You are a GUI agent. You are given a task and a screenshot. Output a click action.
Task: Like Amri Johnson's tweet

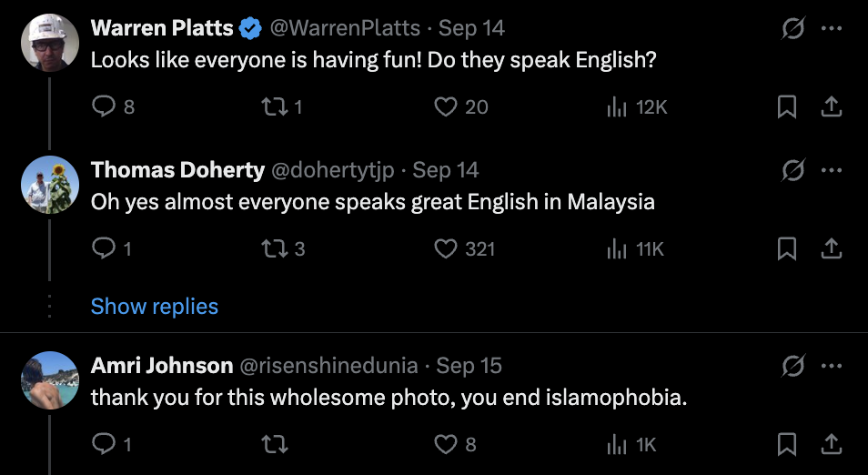[455, 445]
